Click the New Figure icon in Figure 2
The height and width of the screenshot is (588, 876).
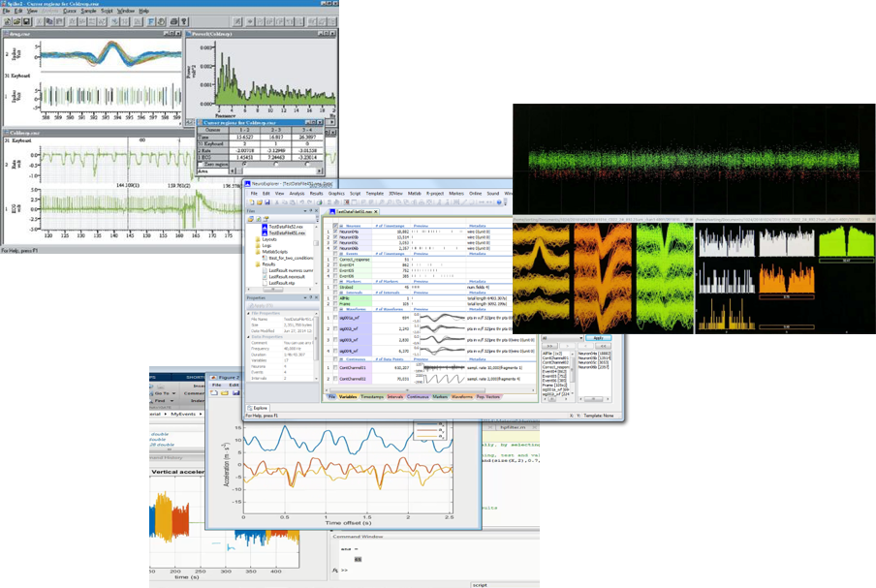(x=213, y=393)
